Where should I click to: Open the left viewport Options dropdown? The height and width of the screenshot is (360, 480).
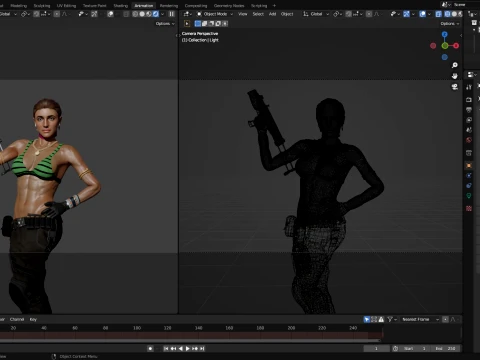coord(165,24)
